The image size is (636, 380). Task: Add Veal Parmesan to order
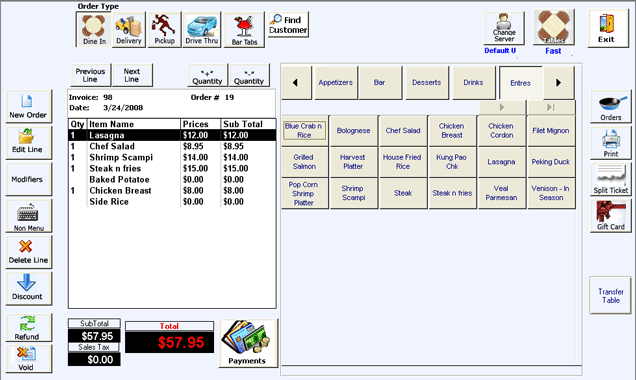(x=501, y=193)
